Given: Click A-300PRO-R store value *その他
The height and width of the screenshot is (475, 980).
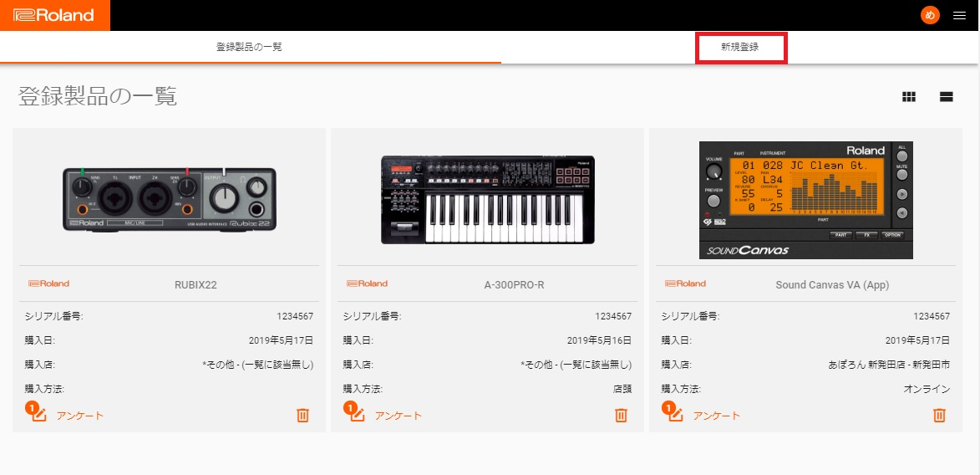Looking at the screenshot, I should click(x=576, y=365).
